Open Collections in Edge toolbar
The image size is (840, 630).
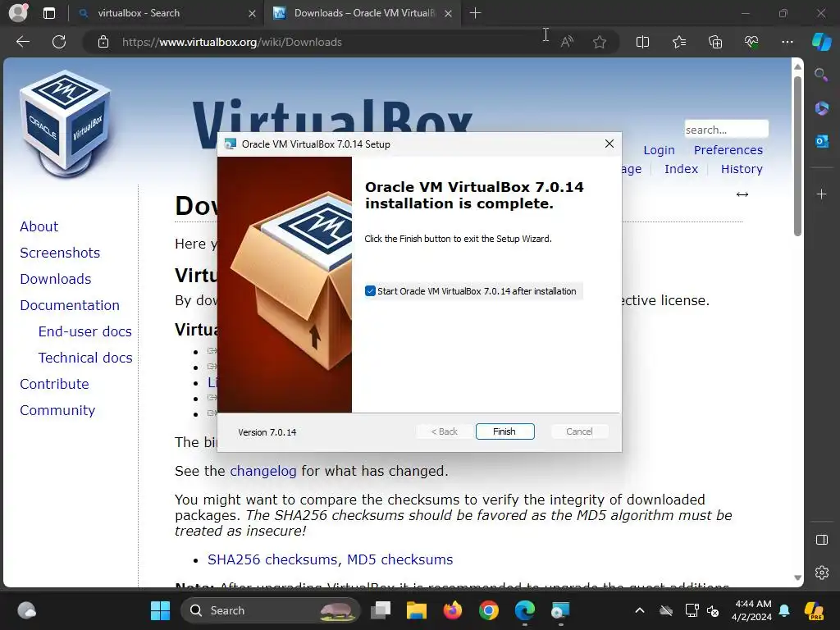point(715,42)
